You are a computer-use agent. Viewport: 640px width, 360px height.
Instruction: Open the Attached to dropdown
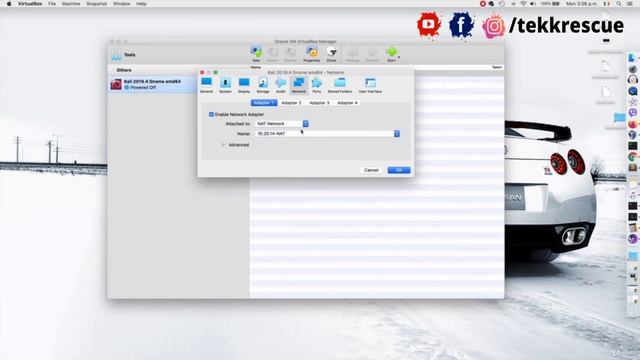[x=282, y=124]
